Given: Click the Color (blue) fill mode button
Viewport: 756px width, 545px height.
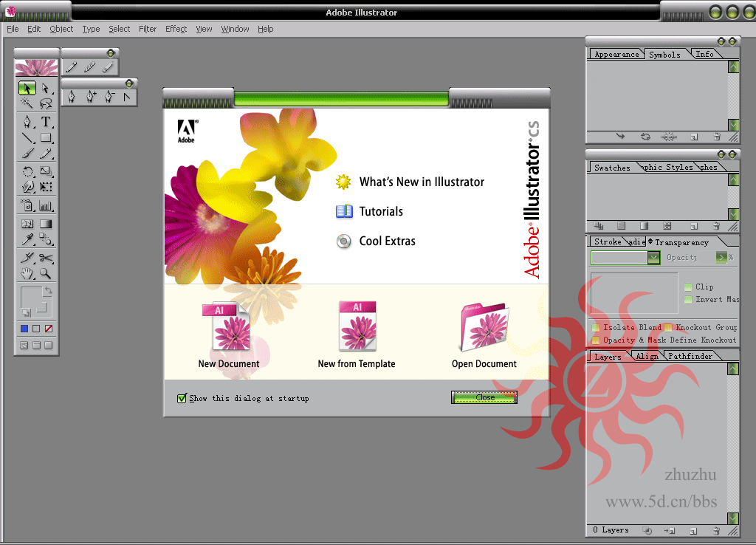Looking at the screenshot, I should click(x=24, y=329).
